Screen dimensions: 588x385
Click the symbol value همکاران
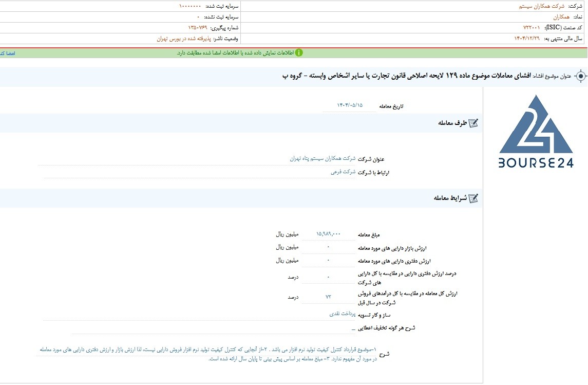coord(561,17)
